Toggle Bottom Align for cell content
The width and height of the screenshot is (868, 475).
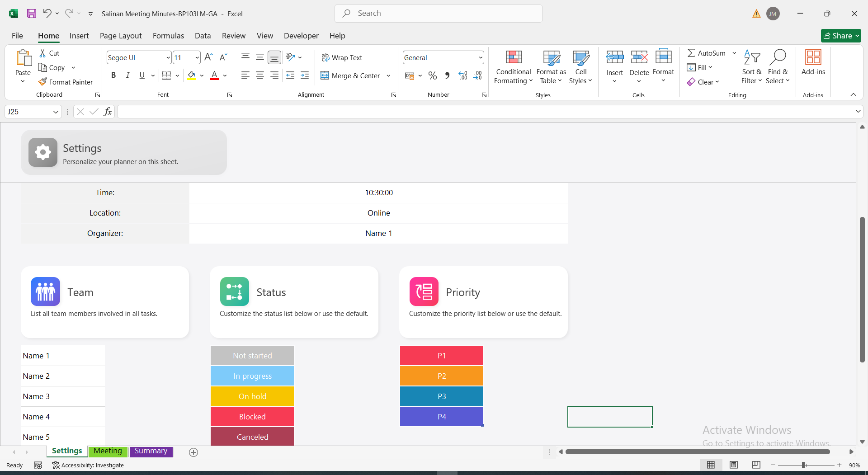click(274, 57)
